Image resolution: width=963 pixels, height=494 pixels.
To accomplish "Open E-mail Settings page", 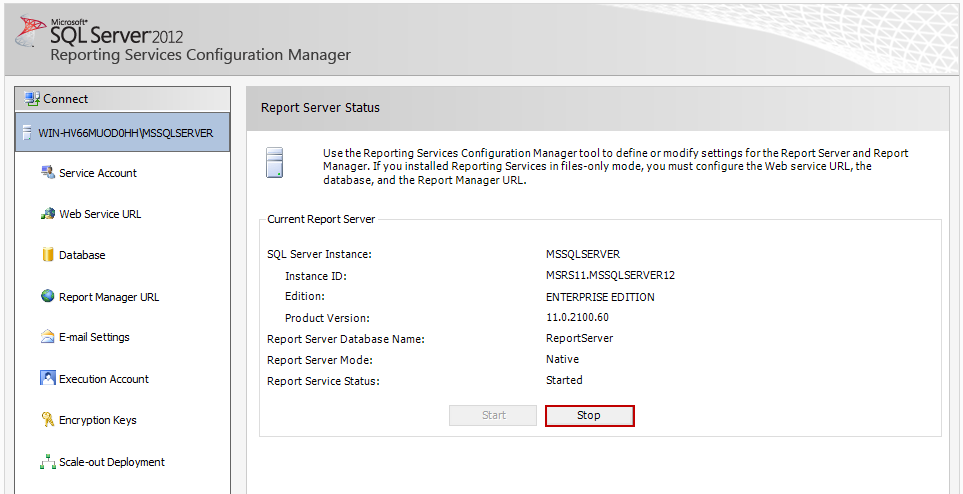I will (x=94, y=338).
